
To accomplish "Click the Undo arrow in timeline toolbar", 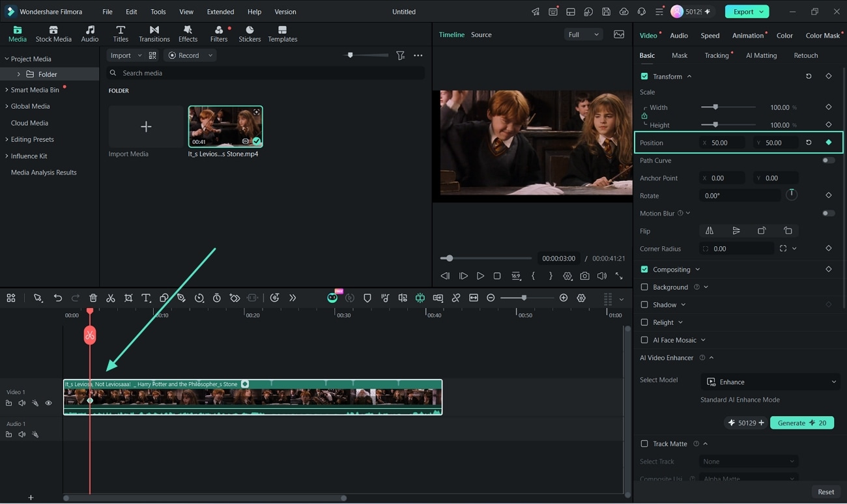I will pos(58,298).
